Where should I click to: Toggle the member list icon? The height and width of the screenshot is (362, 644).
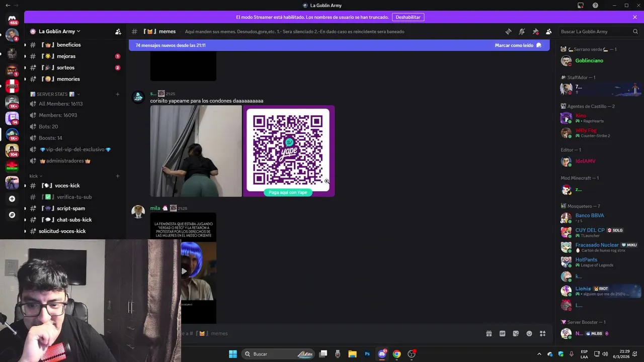tap(549, 31)
